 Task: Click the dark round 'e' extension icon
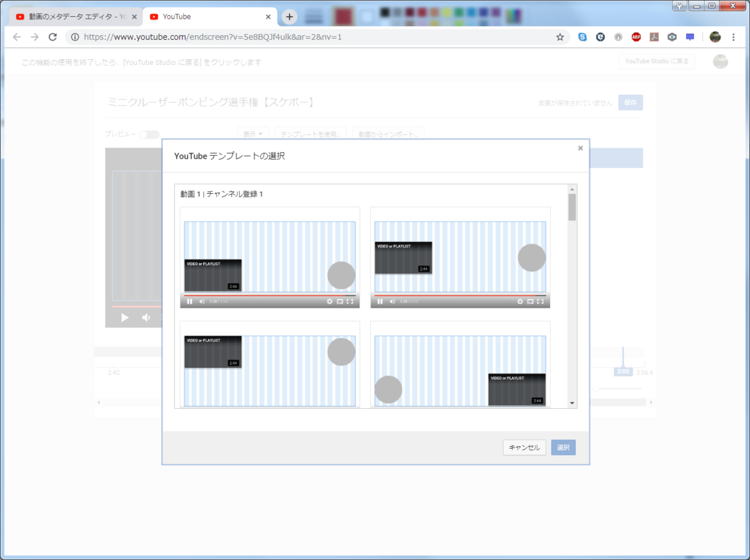(601, 37)
